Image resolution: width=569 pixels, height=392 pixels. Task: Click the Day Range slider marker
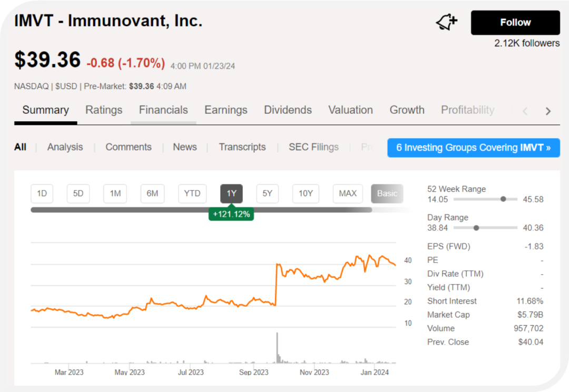point(476,228)
